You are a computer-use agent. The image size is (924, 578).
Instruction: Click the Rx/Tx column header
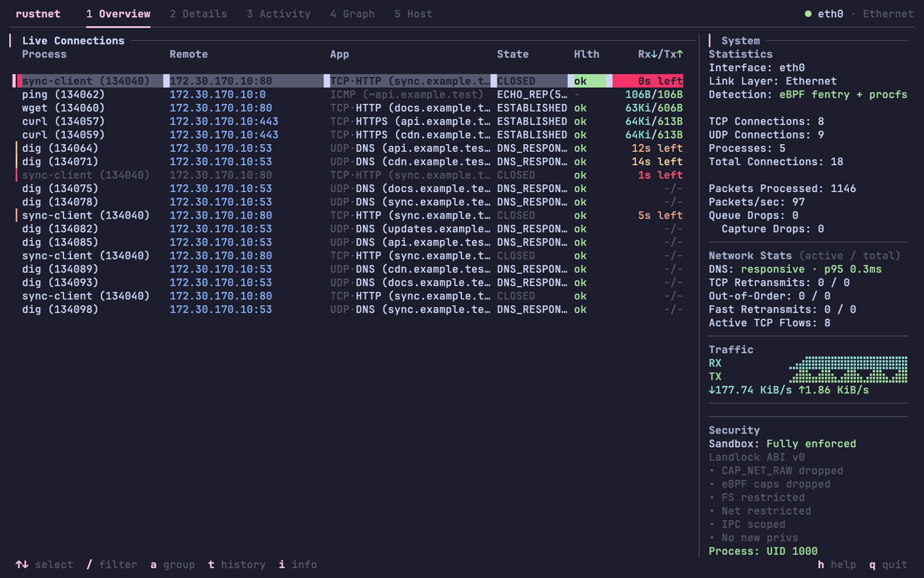[661, 54]
